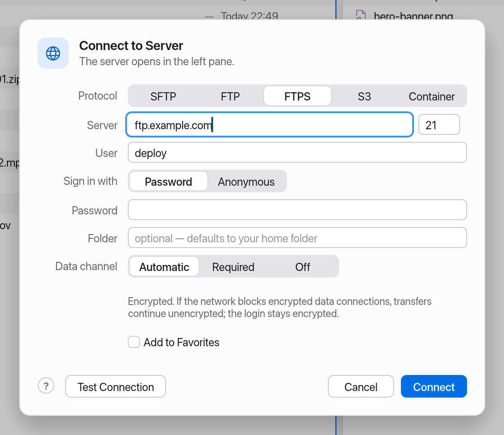Click the empty Password field
Viewport: 504px width, 435px height.
pos(297,210)
